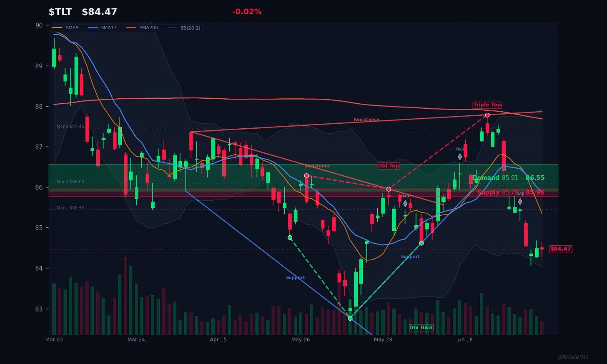Select the SMA13 legend entry
Screen dimensions: 607x364
click(x=103, y=28)
